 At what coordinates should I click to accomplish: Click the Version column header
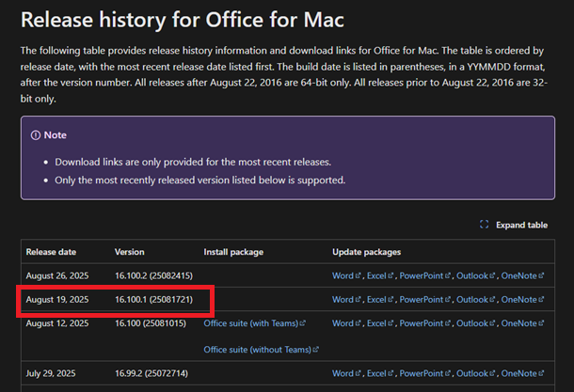[x=129, y=252]
